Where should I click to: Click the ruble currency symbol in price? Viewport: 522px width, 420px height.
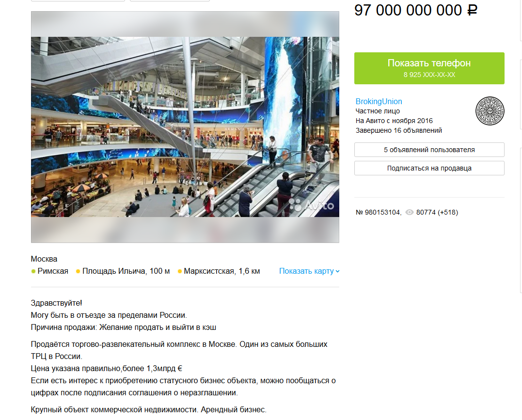coord(472,10)
